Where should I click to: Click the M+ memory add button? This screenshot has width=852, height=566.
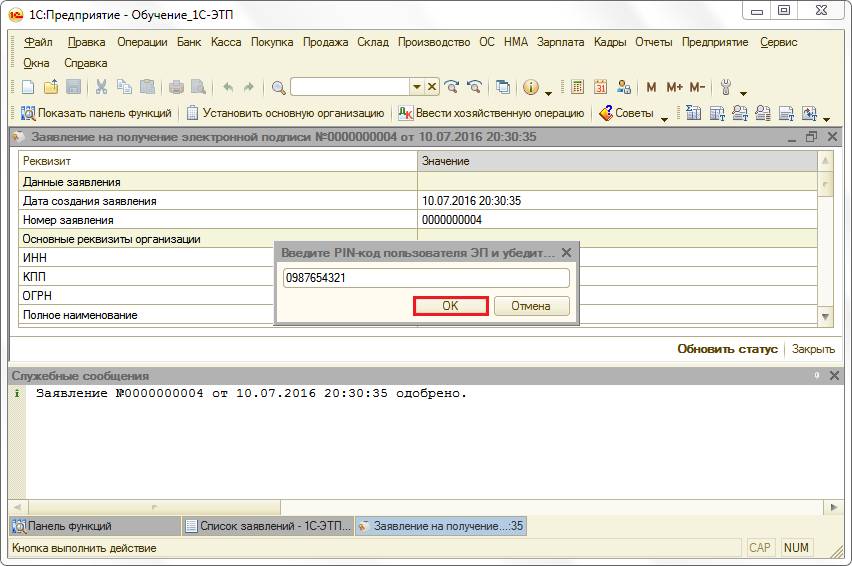click(674, 87)
